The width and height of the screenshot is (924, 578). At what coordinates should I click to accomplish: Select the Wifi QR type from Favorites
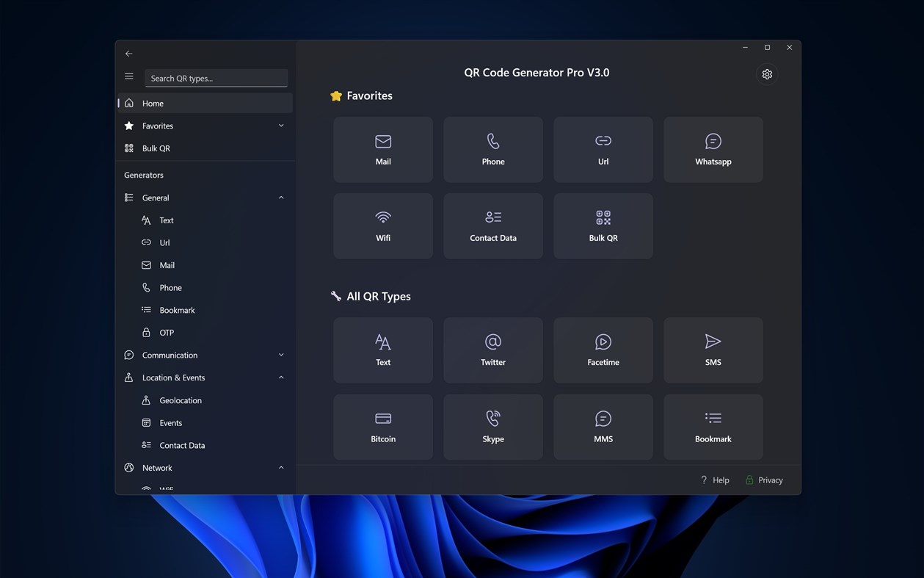coord(382,225)
